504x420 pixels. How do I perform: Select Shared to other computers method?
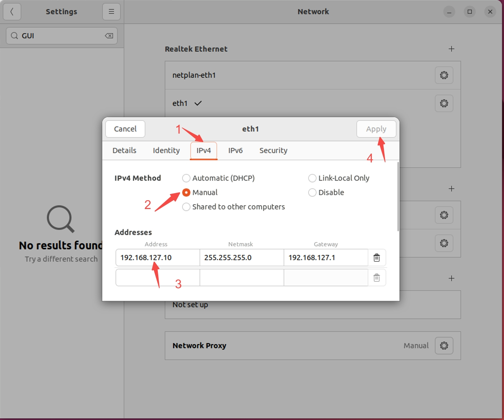[x=233, y=207]
